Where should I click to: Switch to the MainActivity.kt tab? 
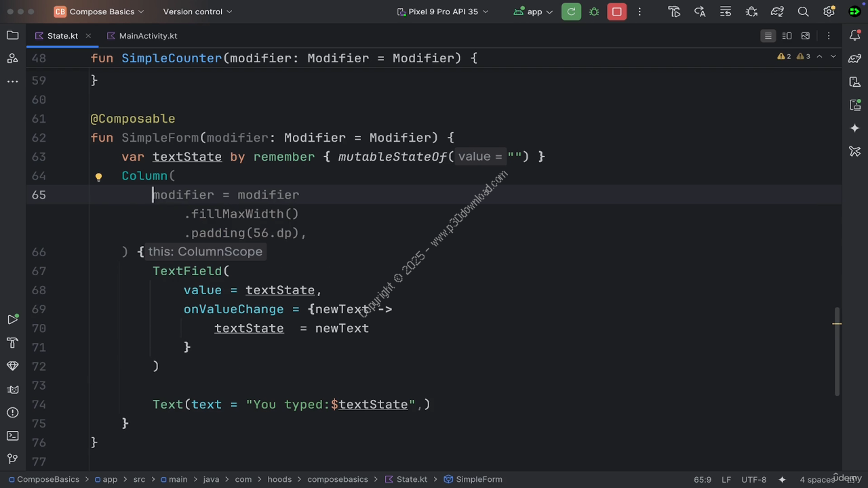click(147, 36)
